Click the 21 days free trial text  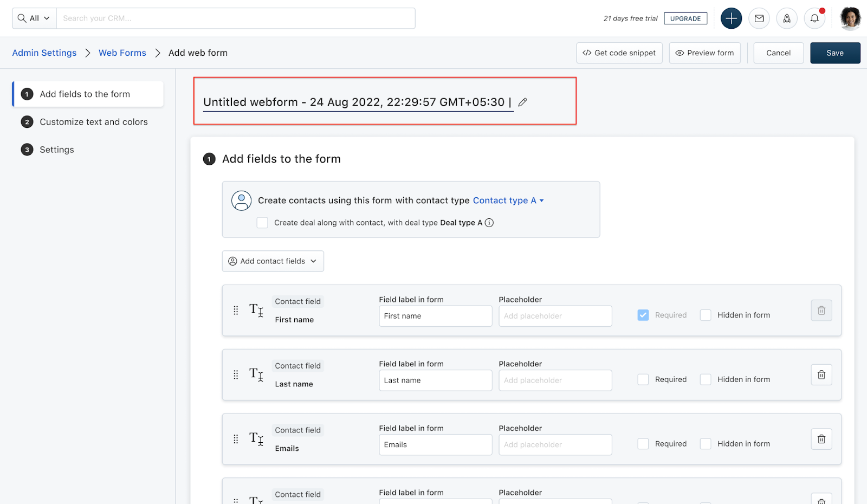click(631, 18)
